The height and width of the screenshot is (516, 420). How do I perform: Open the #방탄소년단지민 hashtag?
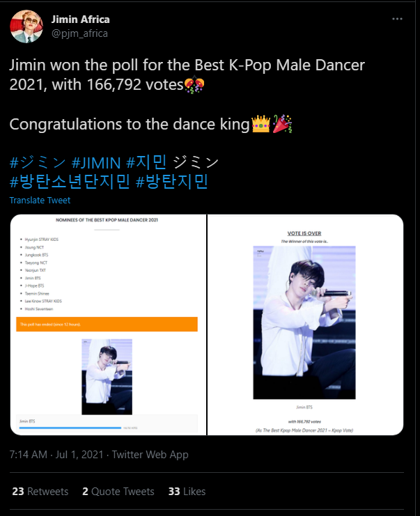click(x=70, y=181)
